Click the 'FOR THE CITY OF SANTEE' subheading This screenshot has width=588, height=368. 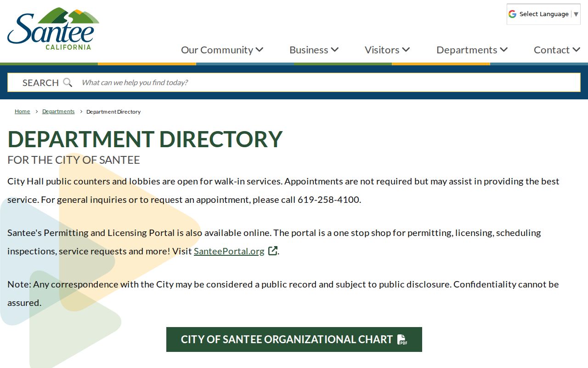click(x=73, y=160)
